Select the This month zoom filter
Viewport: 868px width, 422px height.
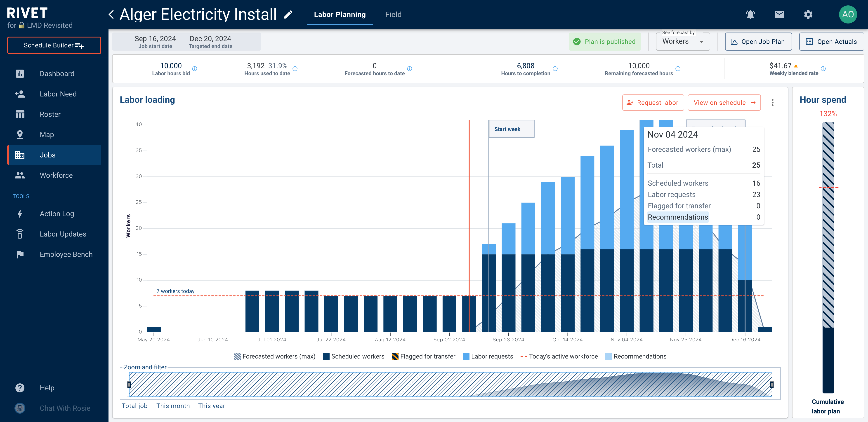point(173,406)
